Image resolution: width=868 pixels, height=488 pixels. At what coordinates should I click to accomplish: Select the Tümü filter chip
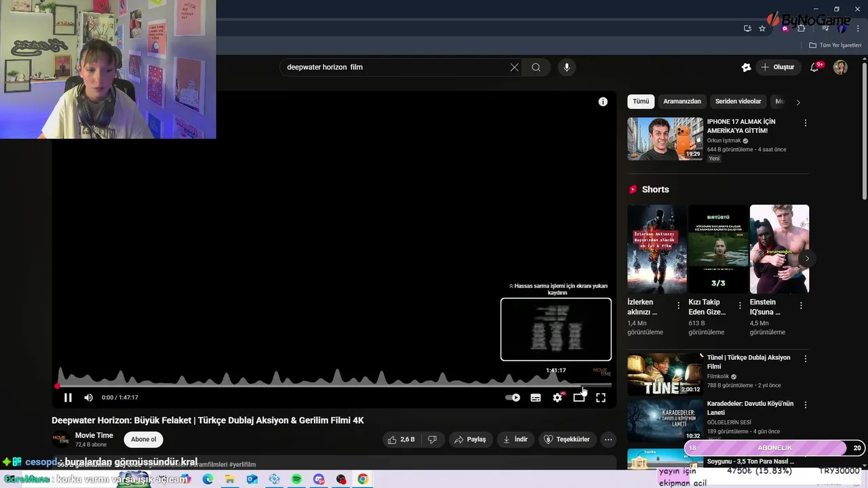pyautogui.click(x=641, y=101)
